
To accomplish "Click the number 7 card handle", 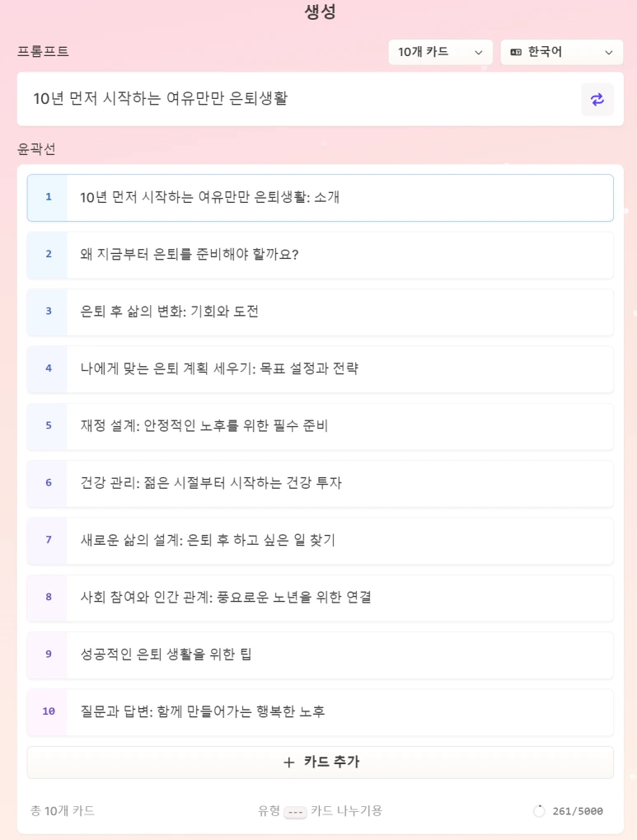I will tap(49, 540).
